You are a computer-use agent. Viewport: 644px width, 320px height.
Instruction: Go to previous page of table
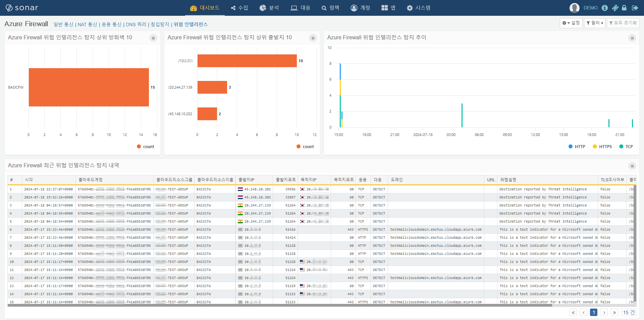pyautogui.click(x=584, y=313)
